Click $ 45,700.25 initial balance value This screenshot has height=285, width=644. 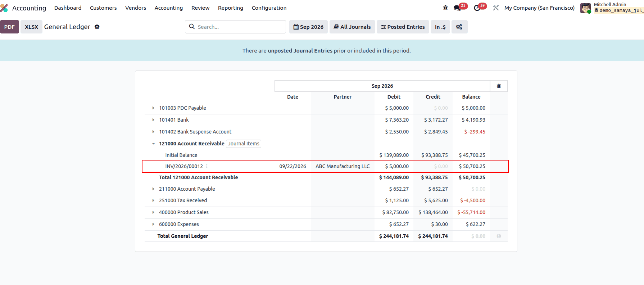click(472, 155)
